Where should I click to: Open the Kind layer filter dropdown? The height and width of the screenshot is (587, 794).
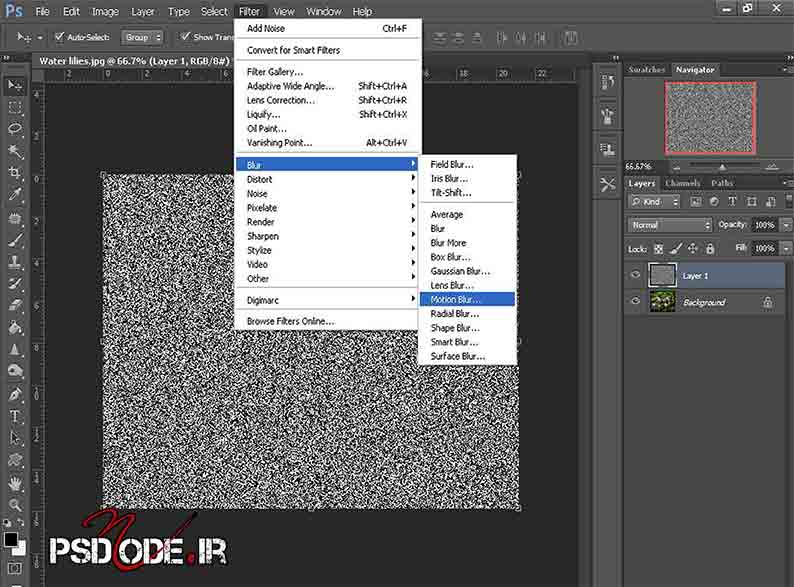coord(654,202)
